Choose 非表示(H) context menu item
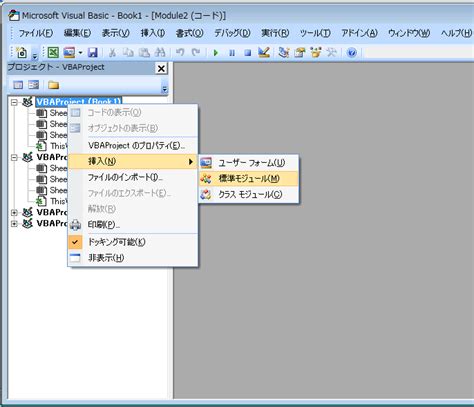Image resolution: width=474 pixels, height=407 pixels. point(133,258)
